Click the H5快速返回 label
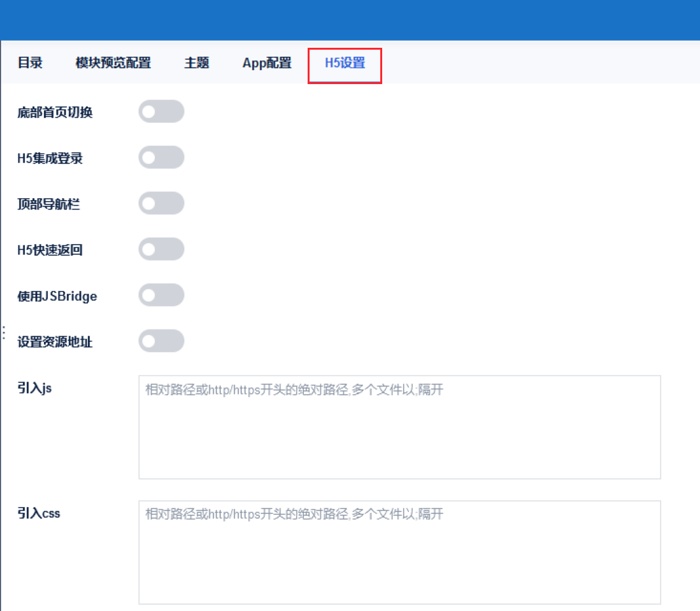 click(x=50, y=250)
